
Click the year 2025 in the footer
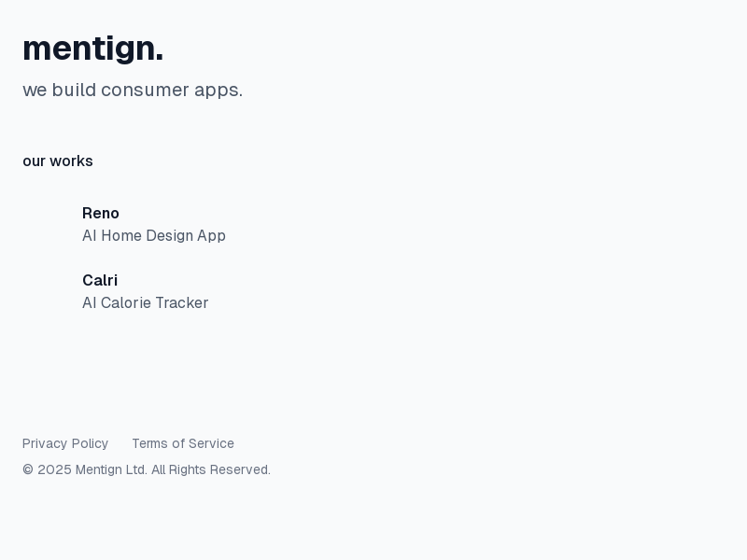[54, 469]
